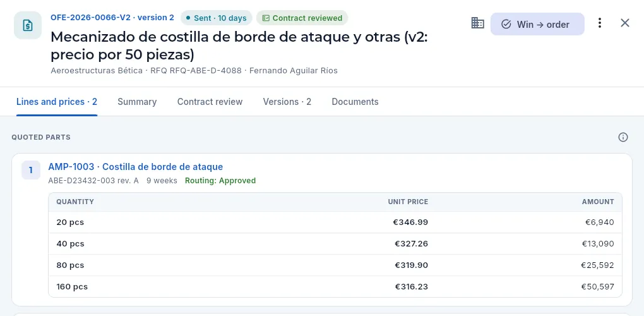The image size is (644, 316).
Task: Click the Sent · 10 days status badge
Action: pos(216,18)
